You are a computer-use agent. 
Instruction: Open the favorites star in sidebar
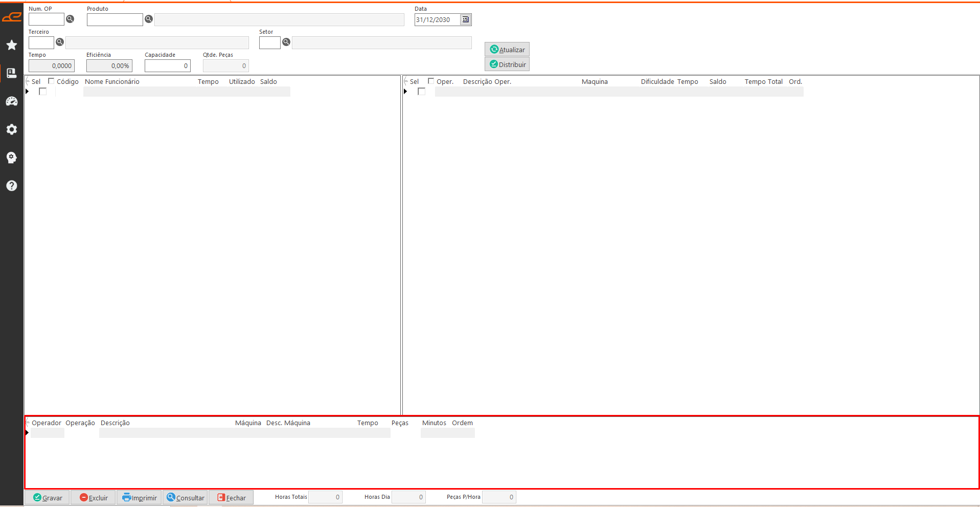(12, 45)
